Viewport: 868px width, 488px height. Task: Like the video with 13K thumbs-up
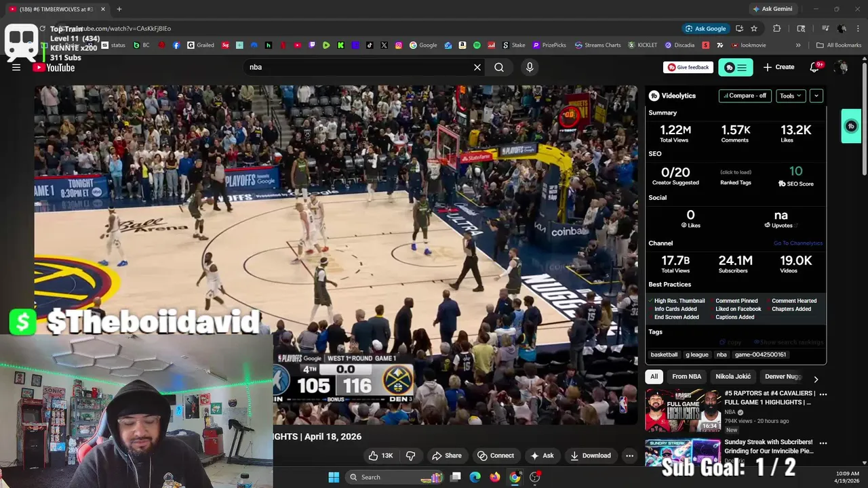pos(380,455)
